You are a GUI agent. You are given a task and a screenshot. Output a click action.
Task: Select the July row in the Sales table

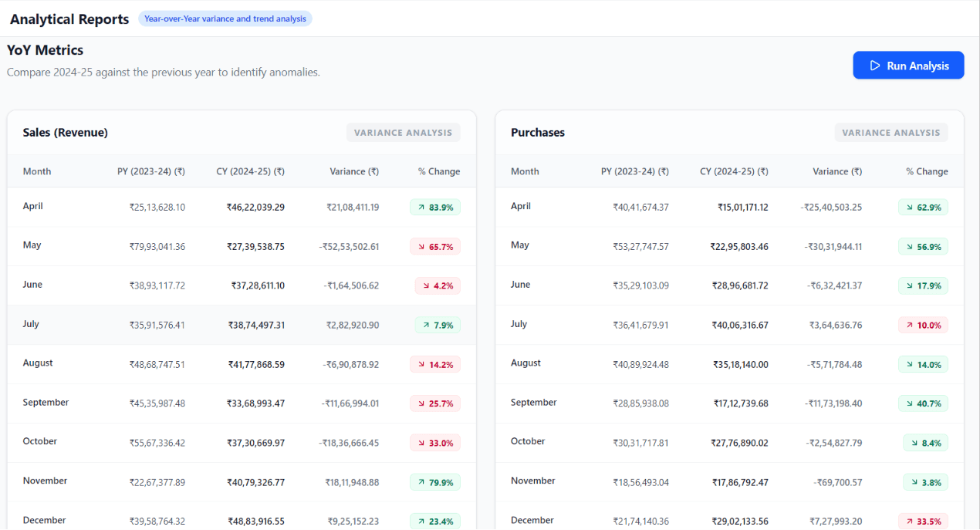click(x=242, y=325)
